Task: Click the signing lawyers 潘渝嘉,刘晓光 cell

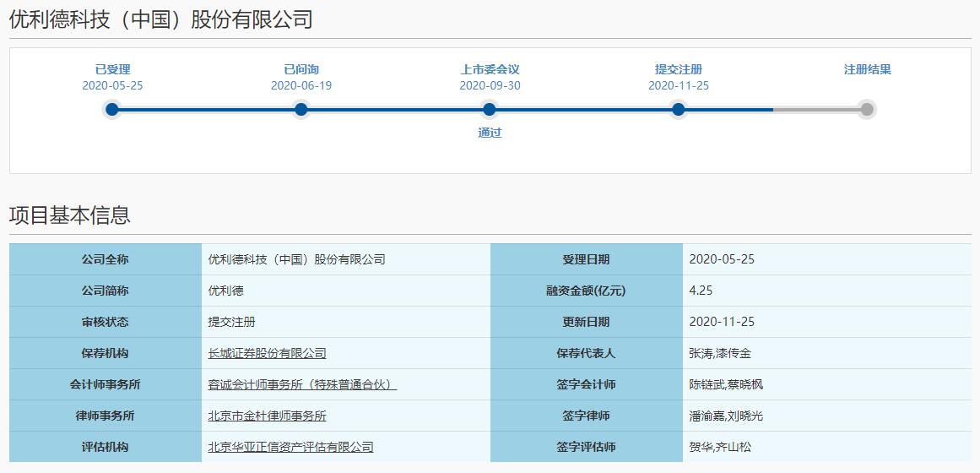Action: click(726, 416)
